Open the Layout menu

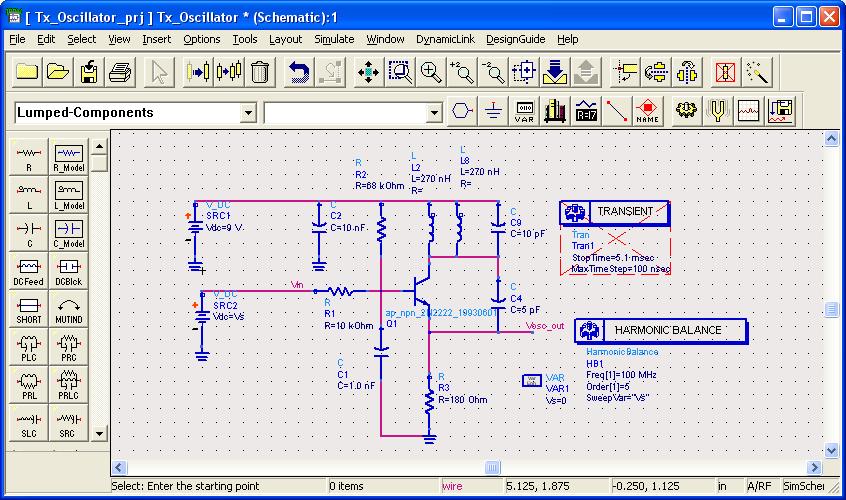pos(285,39)
